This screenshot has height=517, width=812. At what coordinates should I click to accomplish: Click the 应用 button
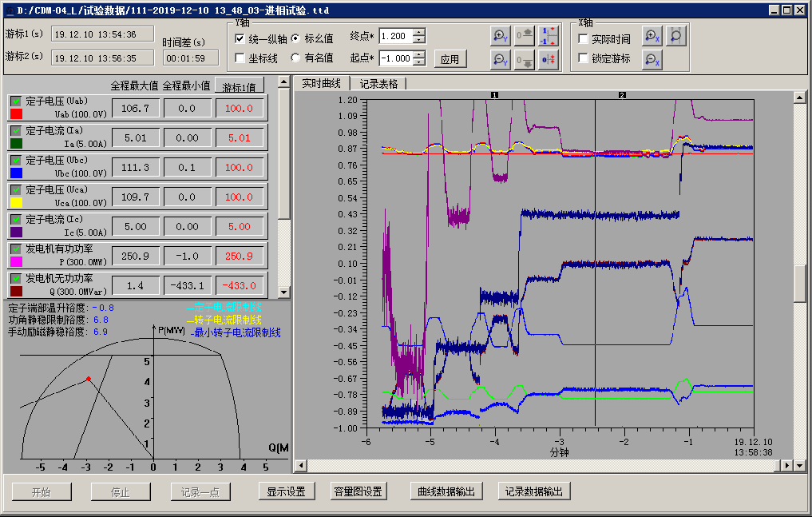(450, 59)
